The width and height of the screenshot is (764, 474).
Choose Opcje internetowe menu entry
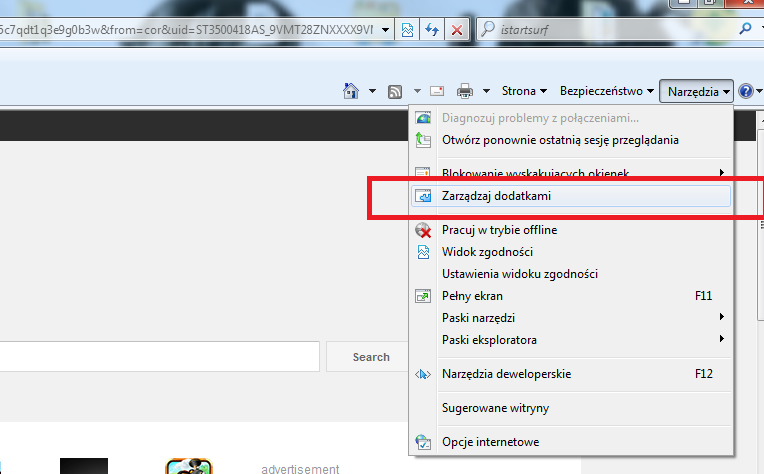(x=490, y=442)
